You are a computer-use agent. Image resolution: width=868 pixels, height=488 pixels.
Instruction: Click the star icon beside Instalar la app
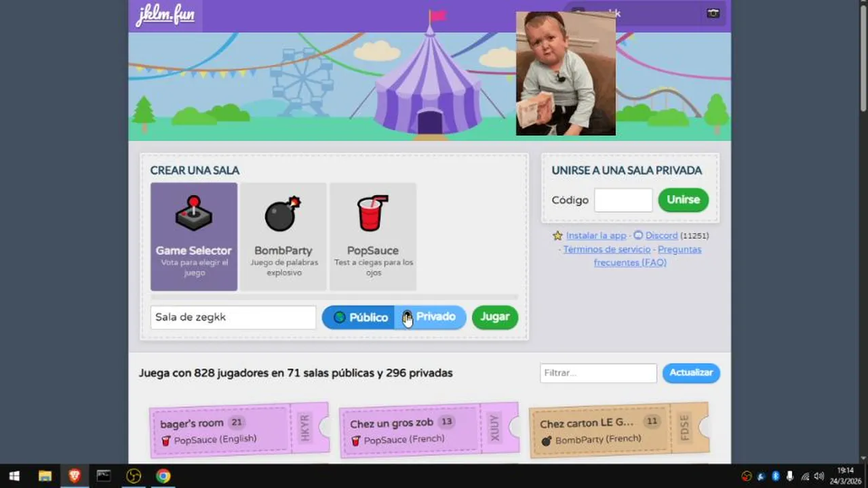557,236
